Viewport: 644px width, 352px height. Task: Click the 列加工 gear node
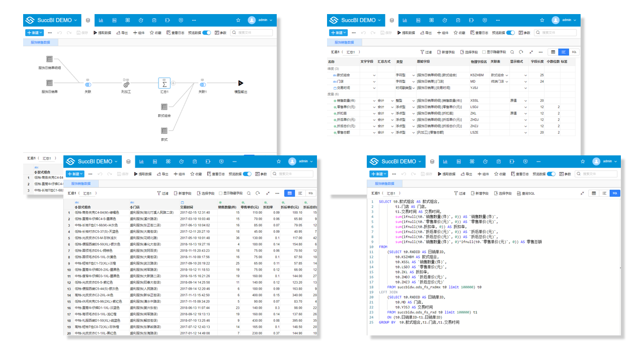[126, 83]
